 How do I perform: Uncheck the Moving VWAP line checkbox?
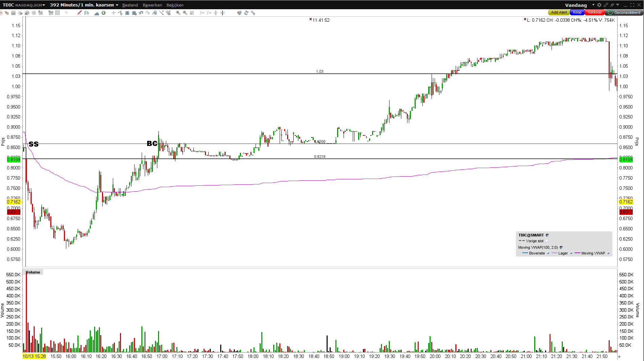click(608, 253)
